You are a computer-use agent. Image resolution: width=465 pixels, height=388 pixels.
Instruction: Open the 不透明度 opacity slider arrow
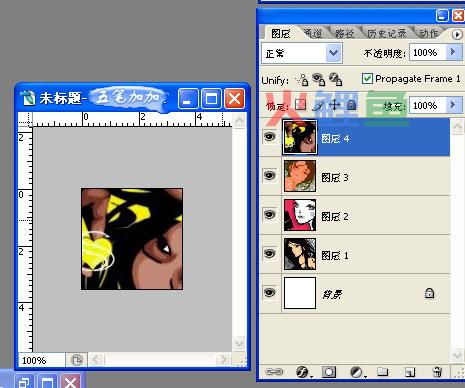[454, 52]
